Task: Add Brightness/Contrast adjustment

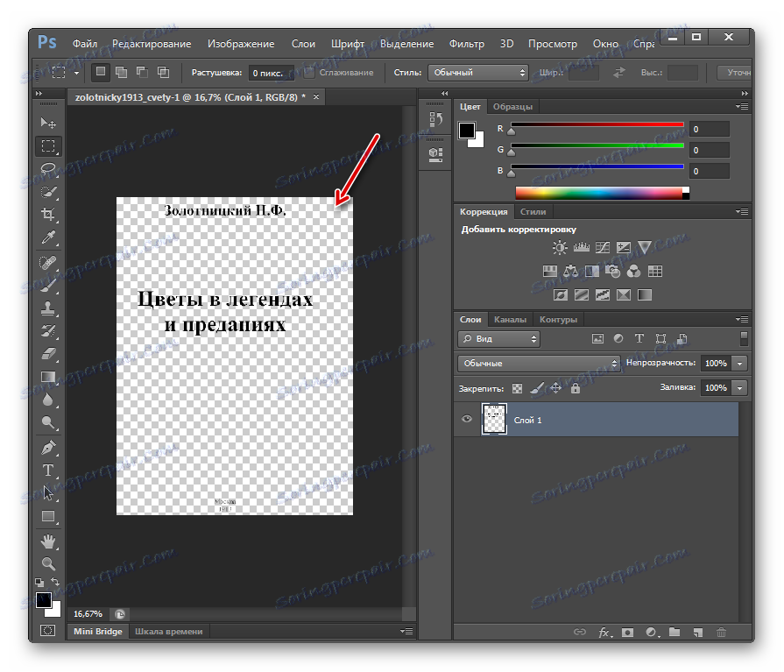Action: [x=560, y=247]
